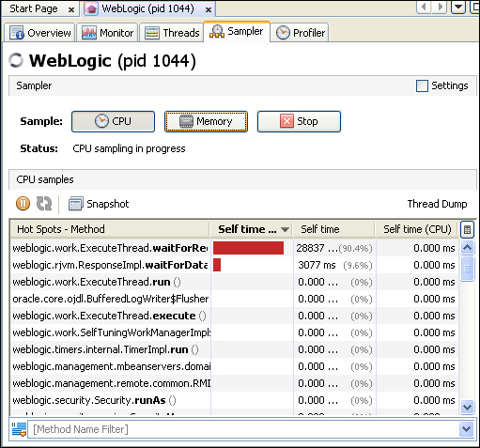Select the Sampler tab
This screenshot has width=480, height=448.
click(x=237, y=32)
